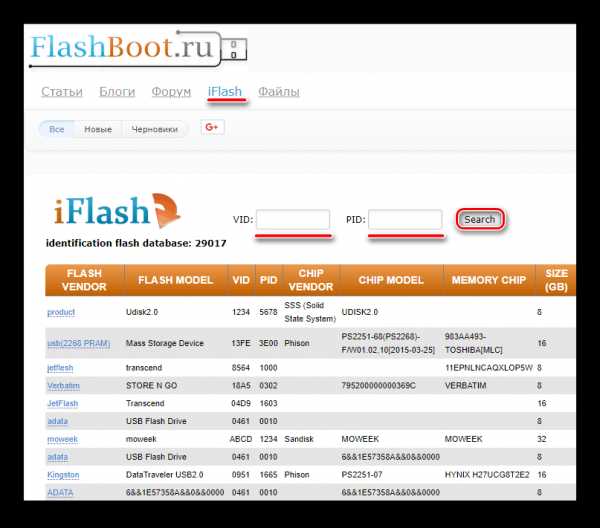The image size is (600, 528).
Task: Open the Файлы menu item
Action: pyautogui.click(x=279, y=92)
